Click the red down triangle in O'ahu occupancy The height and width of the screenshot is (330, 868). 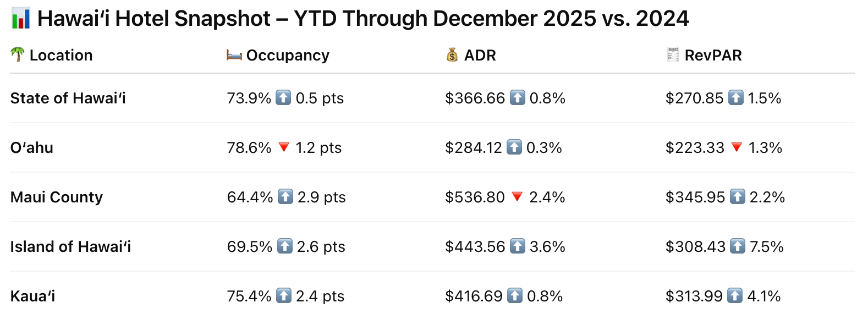coord(284,147)
